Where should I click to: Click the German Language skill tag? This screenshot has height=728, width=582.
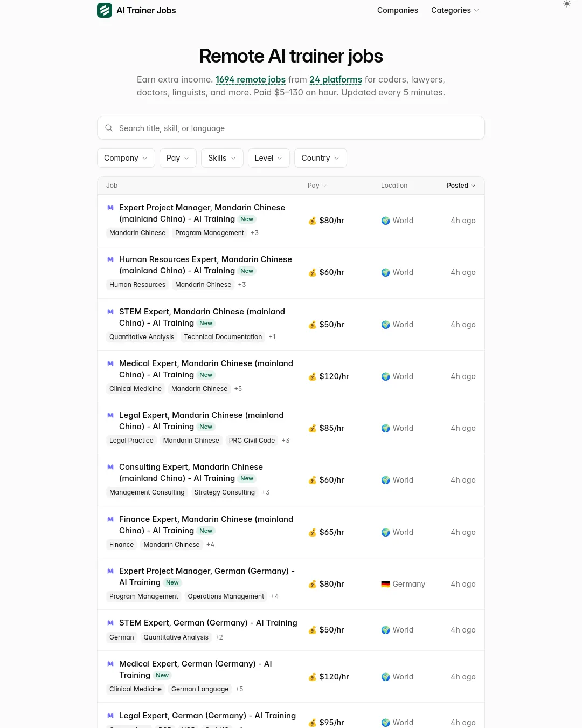click(200, 689)
